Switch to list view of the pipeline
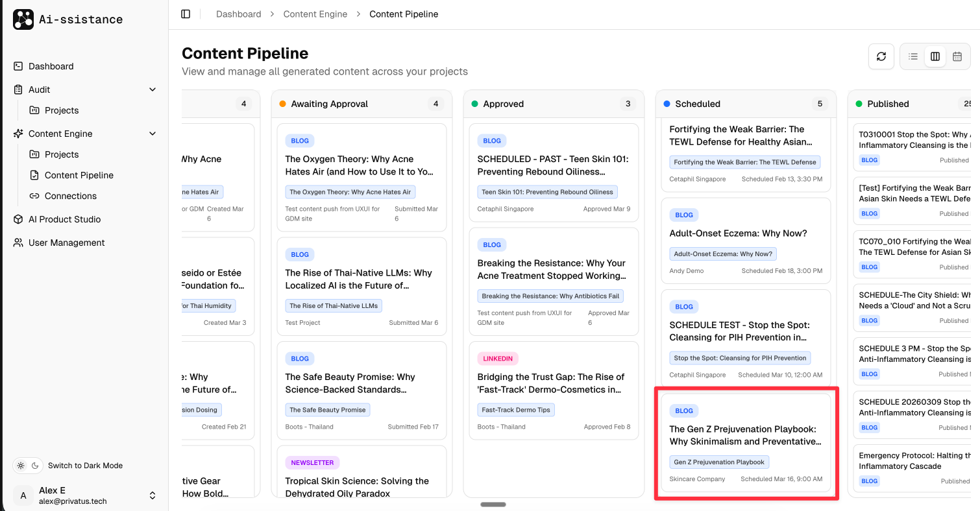 click(x=912, y=56)
